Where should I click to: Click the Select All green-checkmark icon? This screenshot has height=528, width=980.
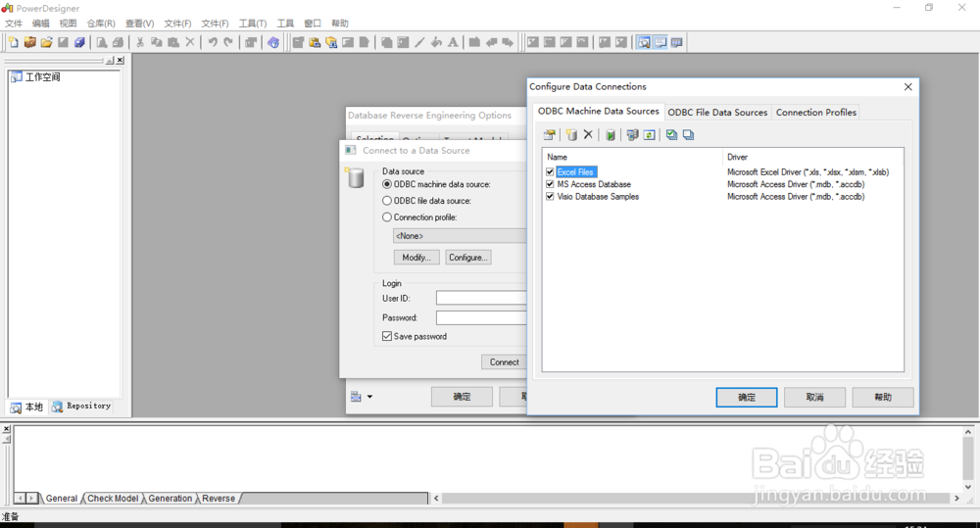pyautogui.click(x=671, y=135)
